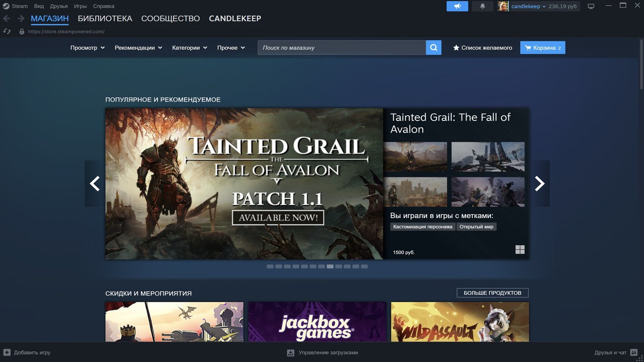Click the Add Game plus icon
Viewport: 644px width, 362px height.
pyautogui.click(x=7, y=353)
